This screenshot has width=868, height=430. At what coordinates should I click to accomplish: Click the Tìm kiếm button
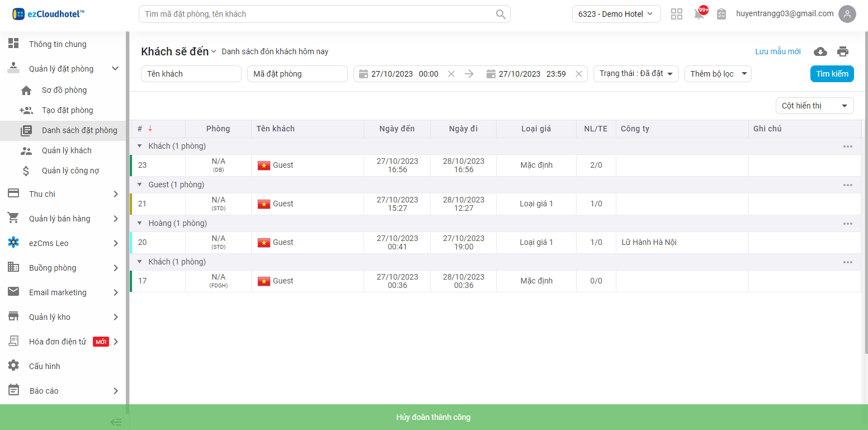pos(832,74)
